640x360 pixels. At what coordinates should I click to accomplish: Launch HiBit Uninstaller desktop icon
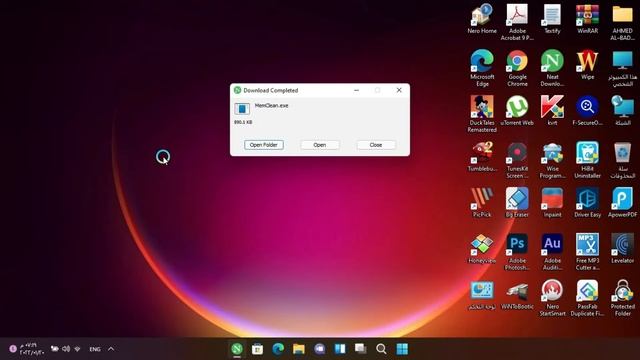click(587, 160)
